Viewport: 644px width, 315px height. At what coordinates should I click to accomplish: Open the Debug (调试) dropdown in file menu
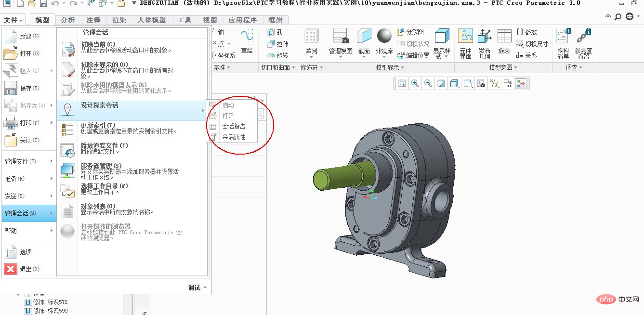[x=197, y=288]
